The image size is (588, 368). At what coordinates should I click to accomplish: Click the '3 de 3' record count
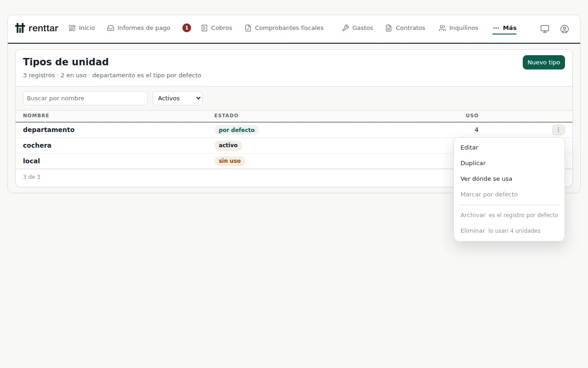click(32, 177)
